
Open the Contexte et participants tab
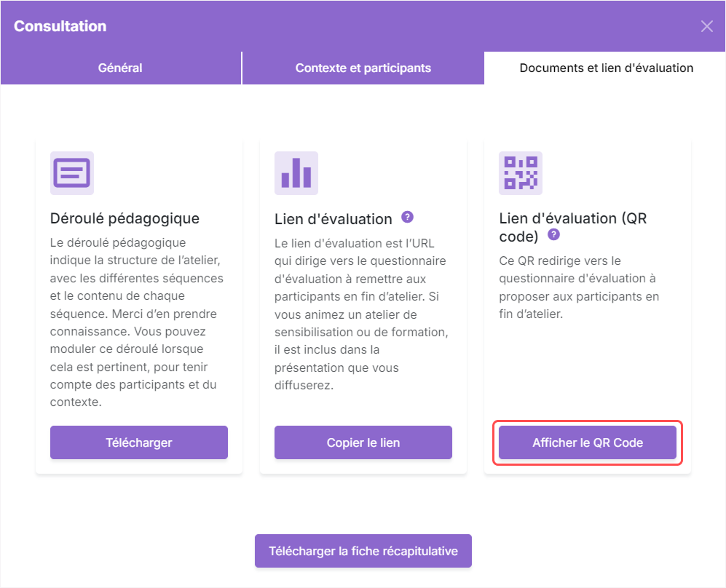pos(363,68)
